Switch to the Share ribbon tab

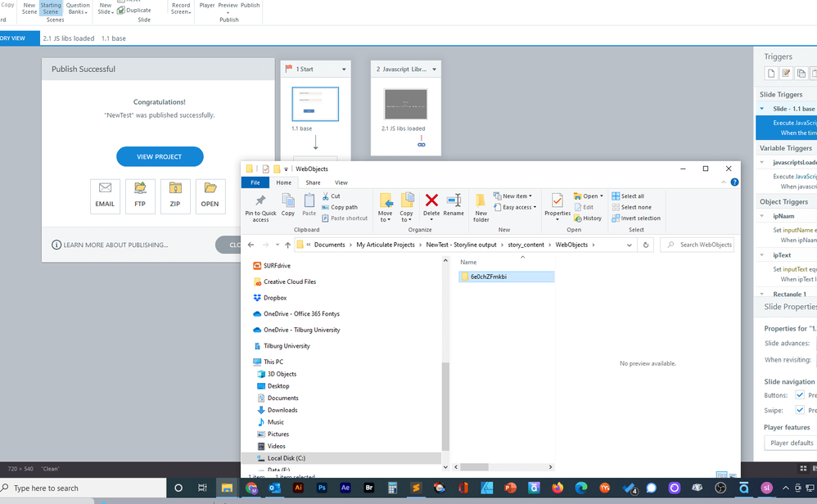click(313, 182)
